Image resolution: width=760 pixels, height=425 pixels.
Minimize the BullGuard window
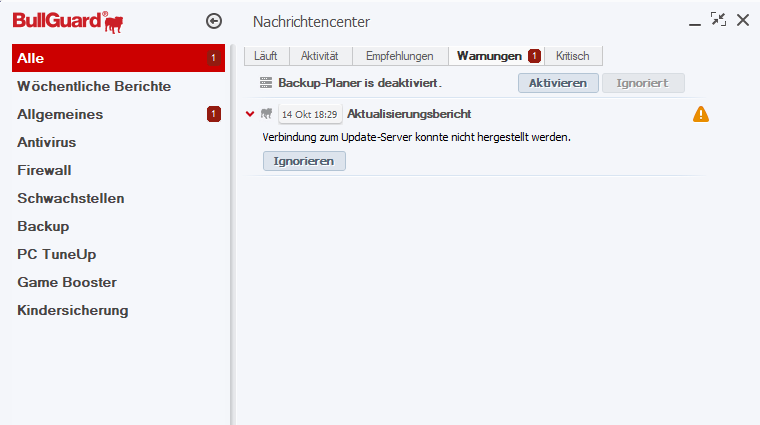pos(695,24)
